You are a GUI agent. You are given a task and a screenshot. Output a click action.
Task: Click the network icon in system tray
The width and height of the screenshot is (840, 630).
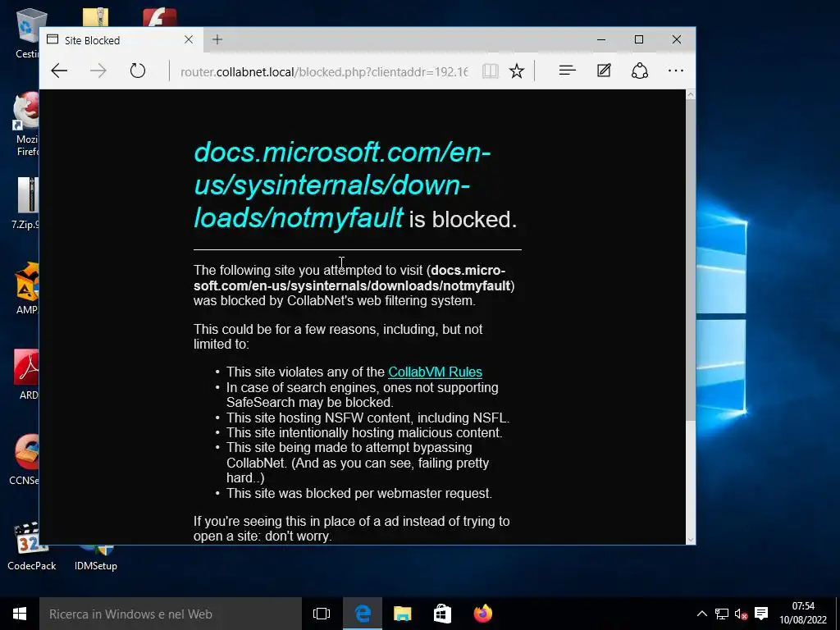coord(722,614)
